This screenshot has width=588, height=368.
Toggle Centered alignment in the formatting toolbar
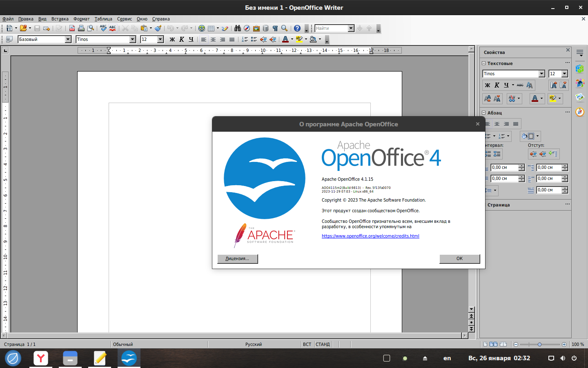(x=213, y=39)
